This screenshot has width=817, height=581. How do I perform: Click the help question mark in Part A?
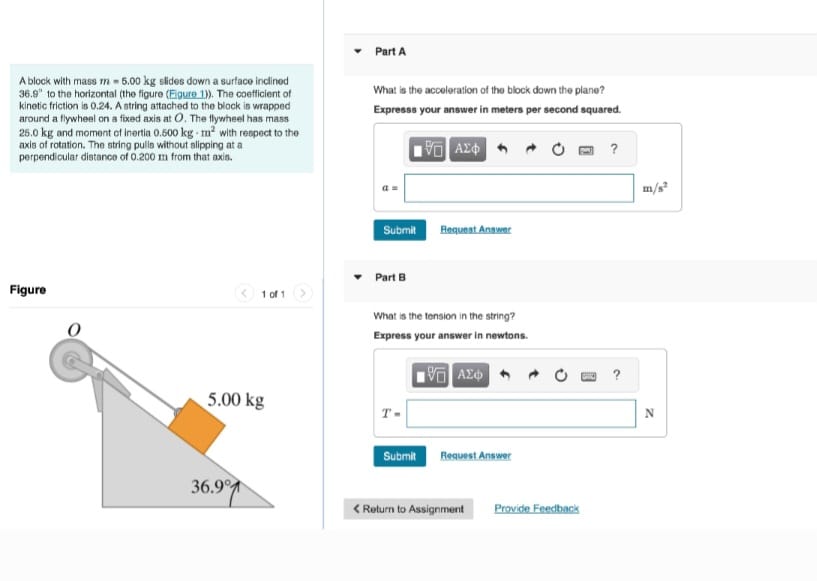[x=613, y=148]
